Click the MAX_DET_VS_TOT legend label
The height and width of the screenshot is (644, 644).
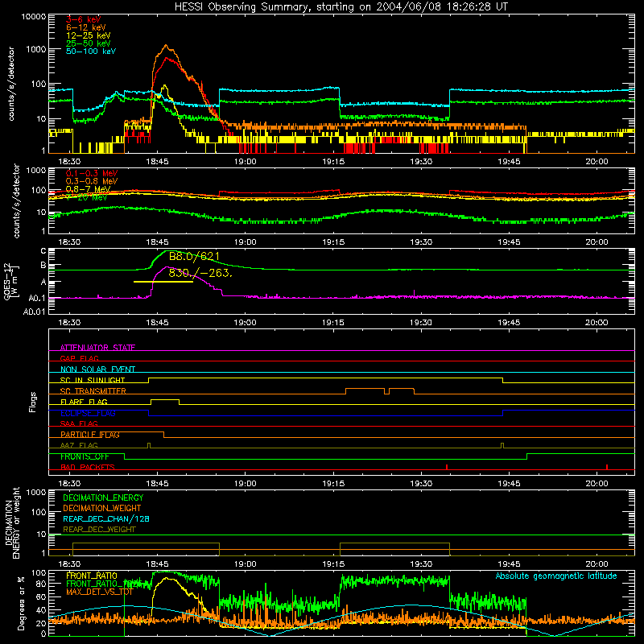(x=100, y=592)
